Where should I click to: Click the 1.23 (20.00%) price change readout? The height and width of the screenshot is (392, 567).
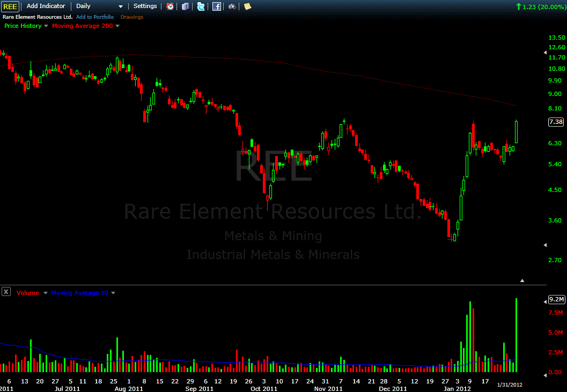(541, 6)
